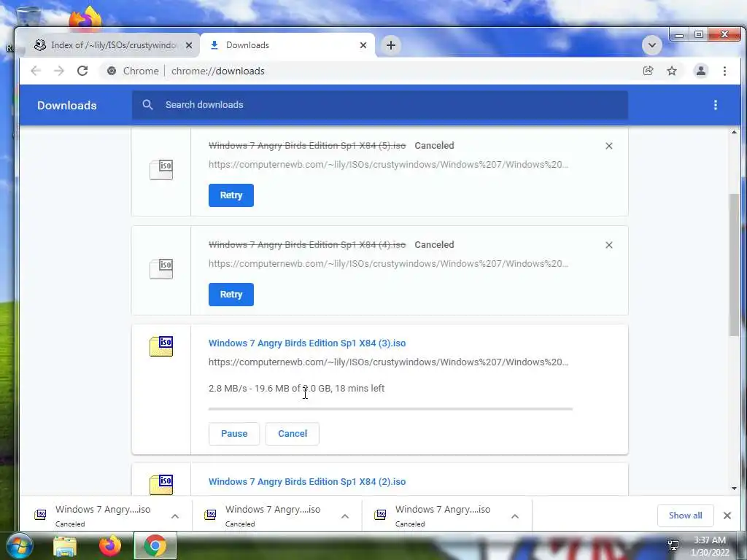Open the Windows 7 Angry Birds (2).iso link

(307, 481)
